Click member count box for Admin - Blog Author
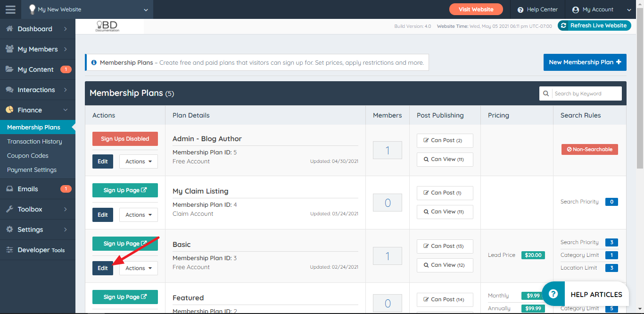 pyautogui.click(x=388, y=150)
